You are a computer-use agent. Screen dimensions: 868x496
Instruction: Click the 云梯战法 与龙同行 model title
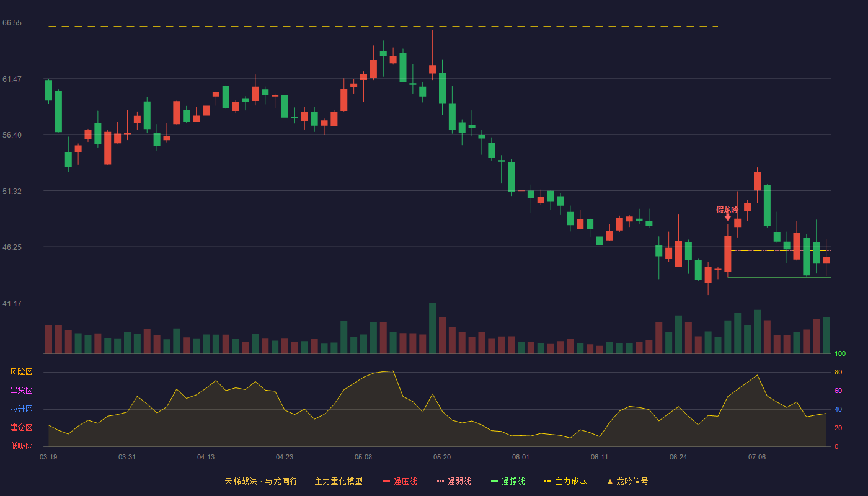point(293,481)
